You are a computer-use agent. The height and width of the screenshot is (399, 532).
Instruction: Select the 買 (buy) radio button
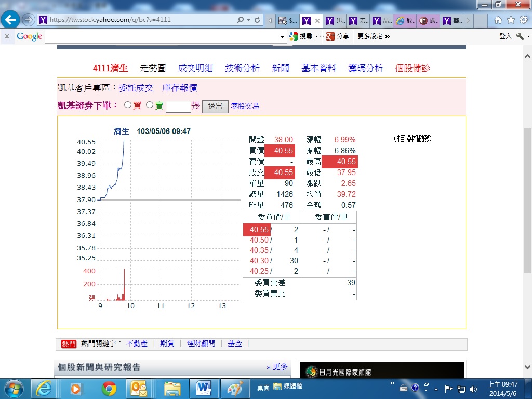(128, 105)
